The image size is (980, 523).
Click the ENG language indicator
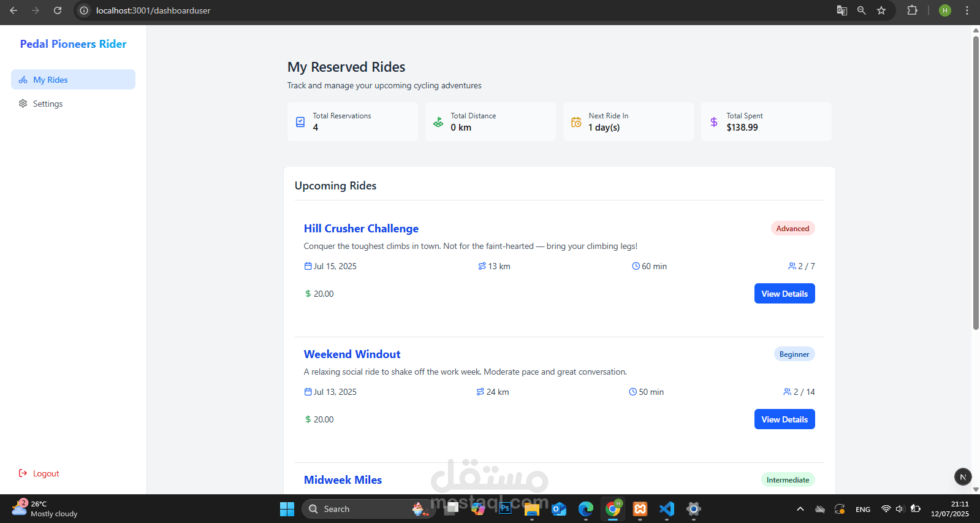(863, 509)
